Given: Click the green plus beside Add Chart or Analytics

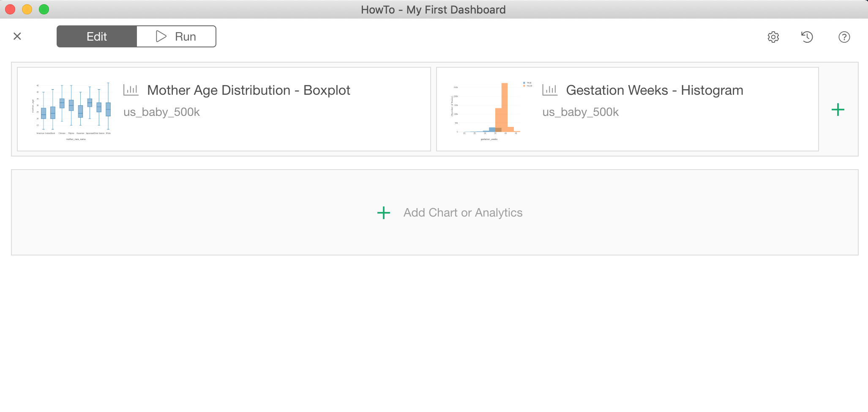Looking at the screenshot, I should (383, 213).
